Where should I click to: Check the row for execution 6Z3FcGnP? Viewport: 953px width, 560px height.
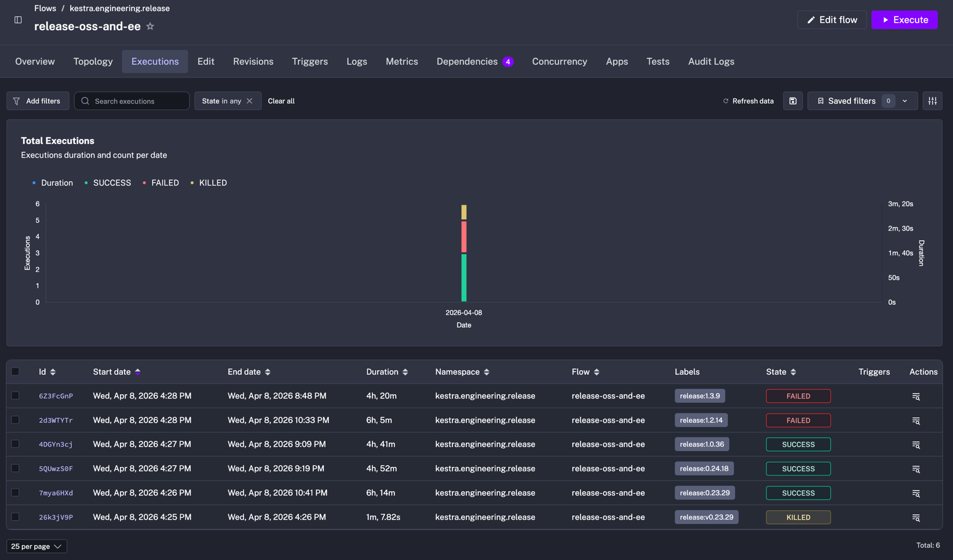tap(16, 396)
